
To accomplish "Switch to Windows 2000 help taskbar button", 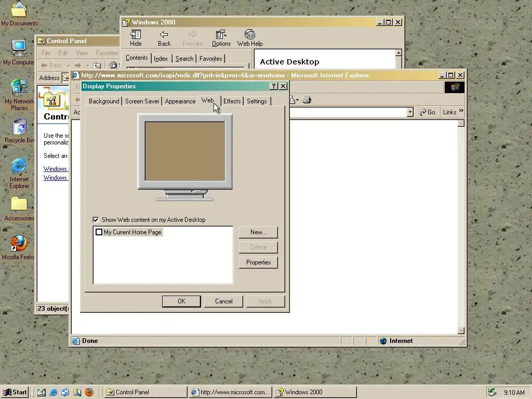I will coord(315,392).
